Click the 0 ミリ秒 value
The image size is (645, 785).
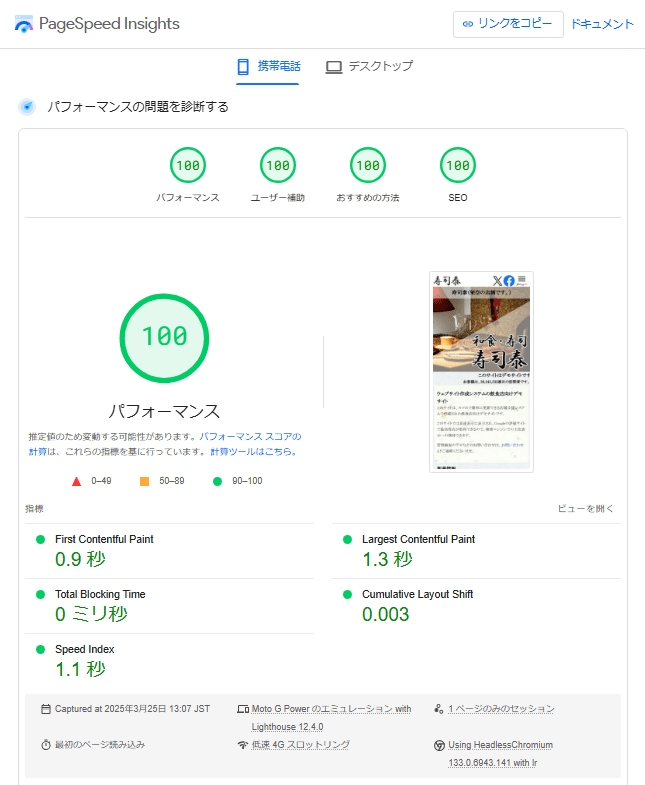[x=91, y=614]
